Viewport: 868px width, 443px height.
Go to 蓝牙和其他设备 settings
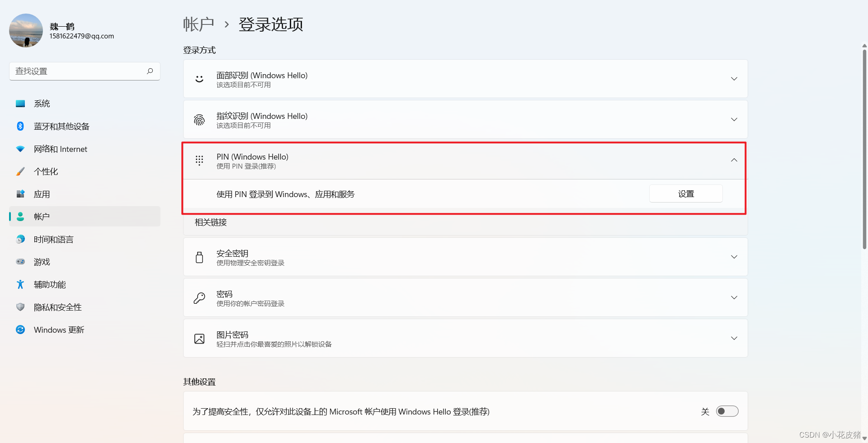[x=85, y=126]
